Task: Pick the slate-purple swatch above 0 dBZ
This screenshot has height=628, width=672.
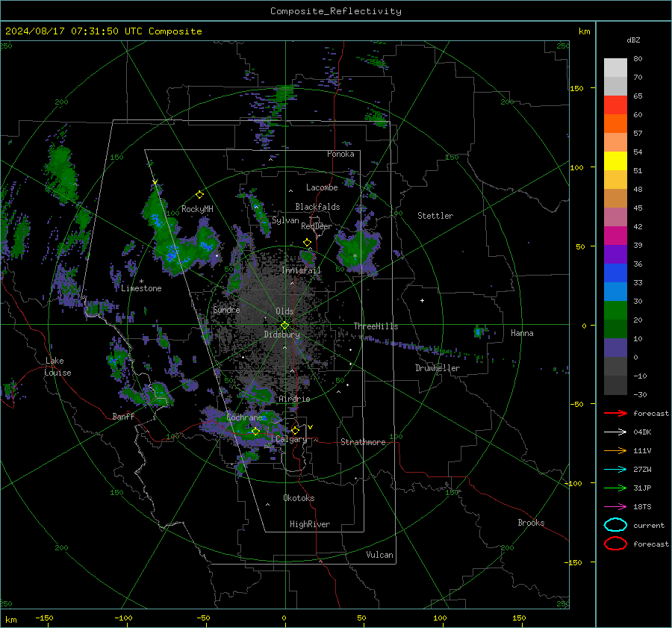Action: tap(615, 348)
